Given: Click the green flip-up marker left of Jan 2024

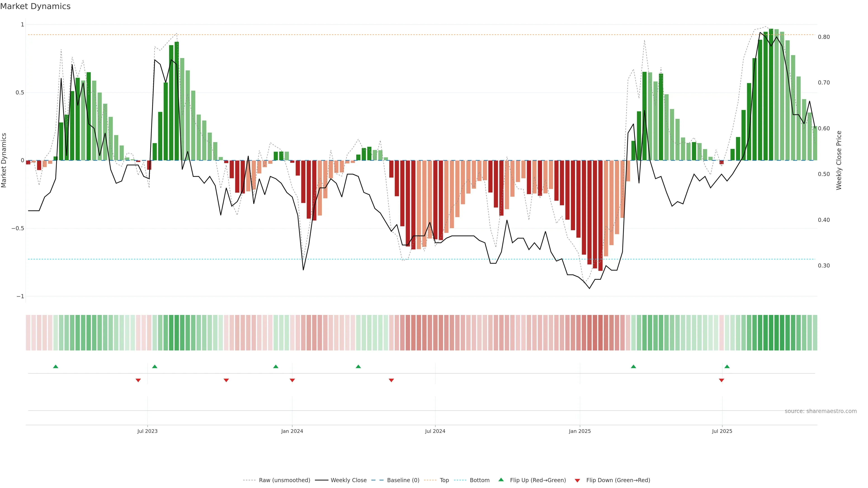Looking at the screenshot, I should click(276, 366).
